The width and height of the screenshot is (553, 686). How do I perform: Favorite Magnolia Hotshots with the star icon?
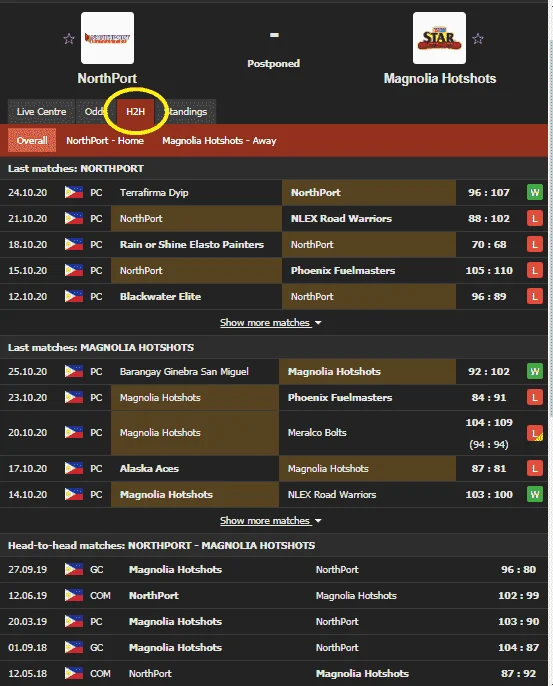478,39
